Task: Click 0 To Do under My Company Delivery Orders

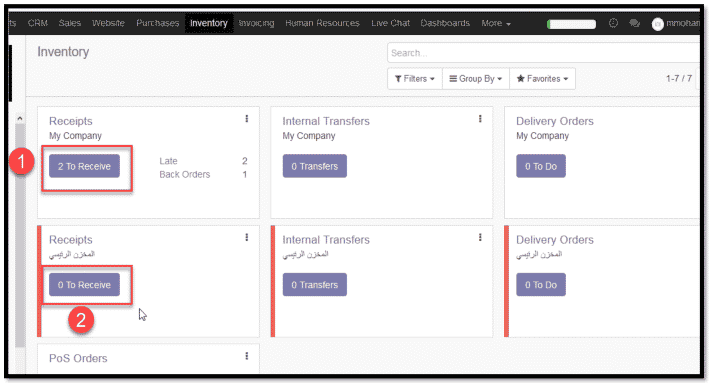Action: (x=541, y=166)
